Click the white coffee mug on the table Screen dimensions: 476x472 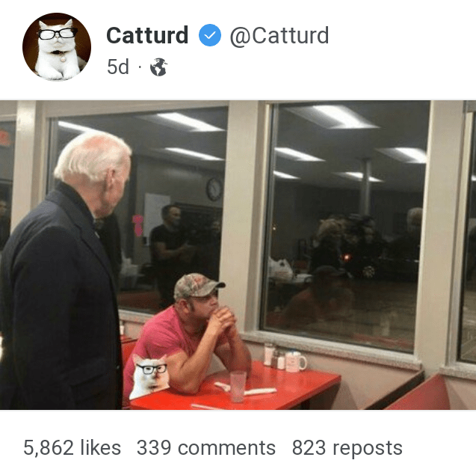pyautogui.click(x=296, y=361)
